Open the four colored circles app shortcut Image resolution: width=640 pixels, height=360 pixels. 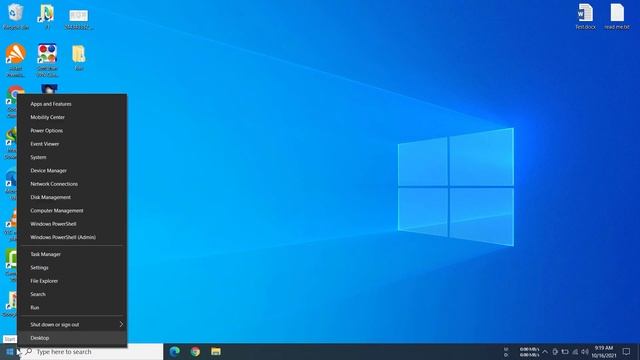coord(47,60)
